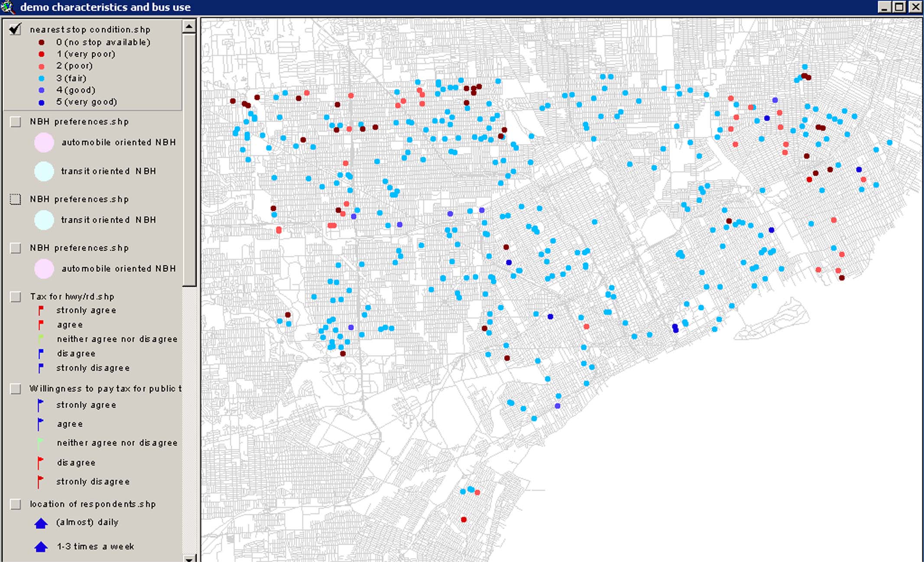Viewport: 924px width, 562px height.
Task: Enable the first NBH preferences.shp layer checkbox
Action: (x=16, y=122)
